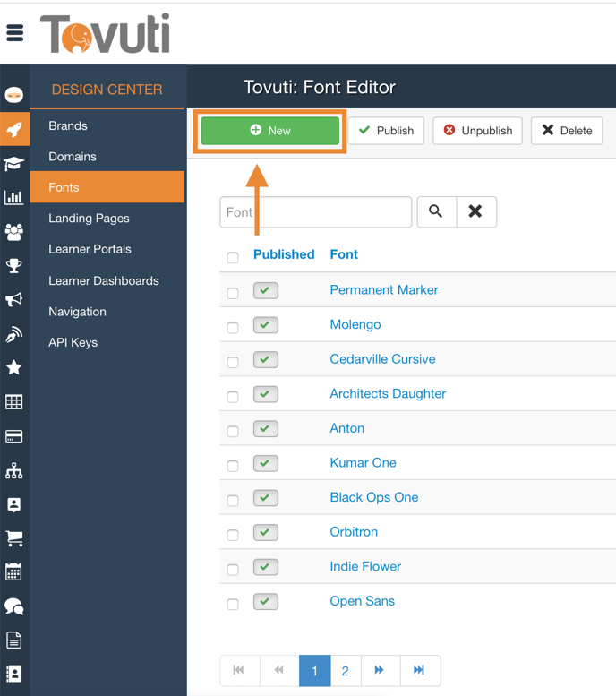The height and width of the screenshot is (696, 616).
Task: Toggle published status for Molengo
Action: tap(265, 325)
